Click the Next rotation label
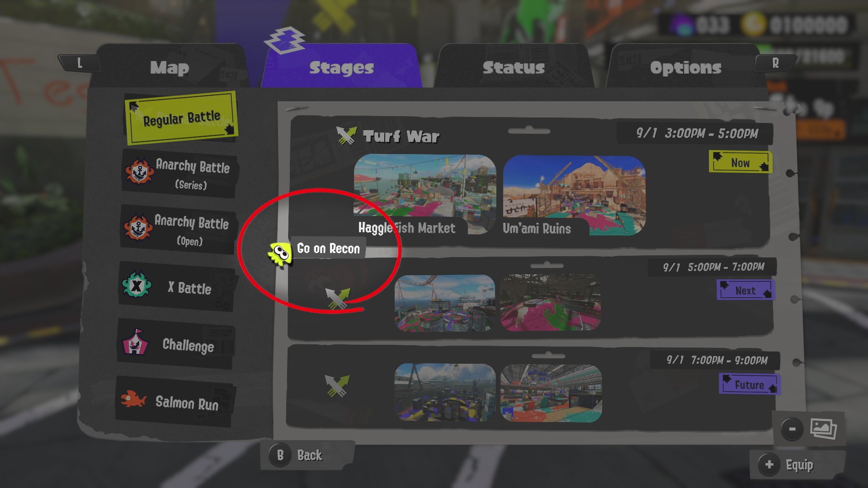This screenshot has height=488, width=868. pos(745,290)
